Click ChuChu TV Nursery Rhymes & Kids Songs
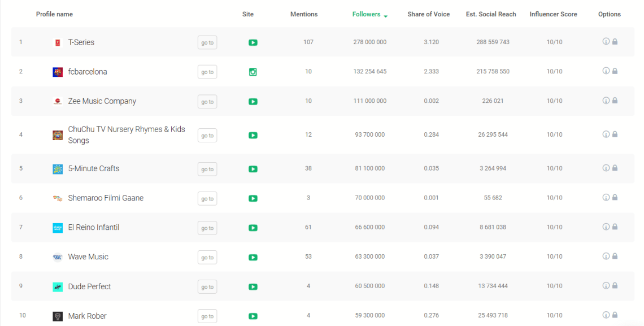The width and height of the screenshot is (644, 326). (127, 134)
